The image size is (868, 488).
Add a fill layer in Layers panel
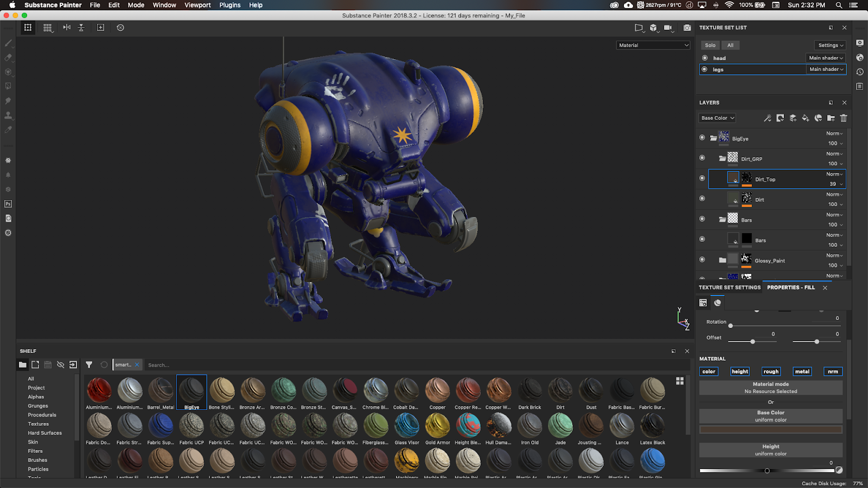pyautogui.click(x=805, y=118)
